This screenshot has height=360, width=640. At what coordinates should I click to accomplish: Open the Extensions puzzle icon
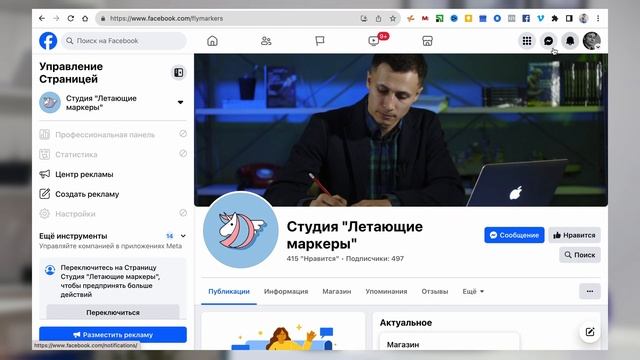coord(555,18)
